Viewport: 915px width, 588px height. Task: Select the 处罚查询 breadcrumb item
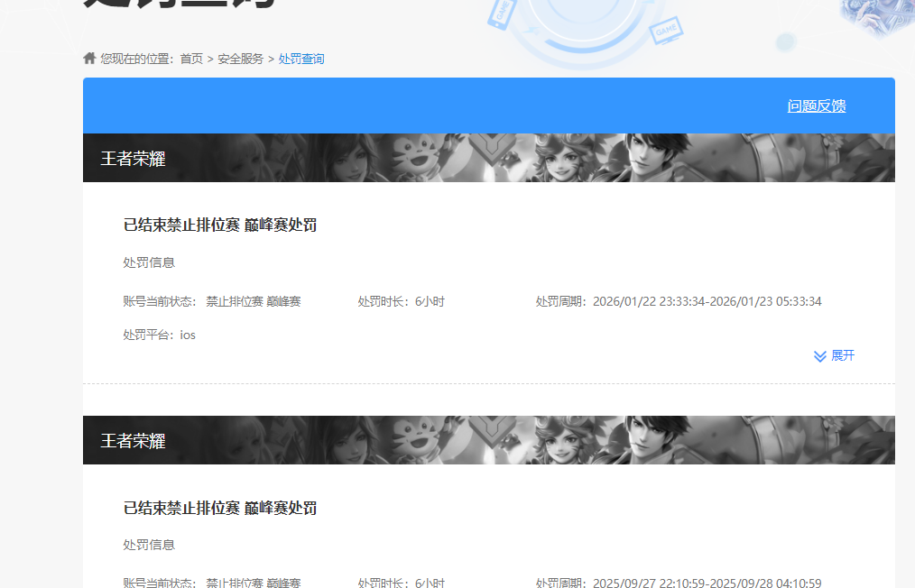coord(301,58)
